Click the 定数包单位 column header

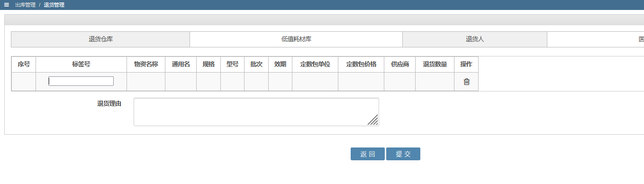tap(315, 64)
